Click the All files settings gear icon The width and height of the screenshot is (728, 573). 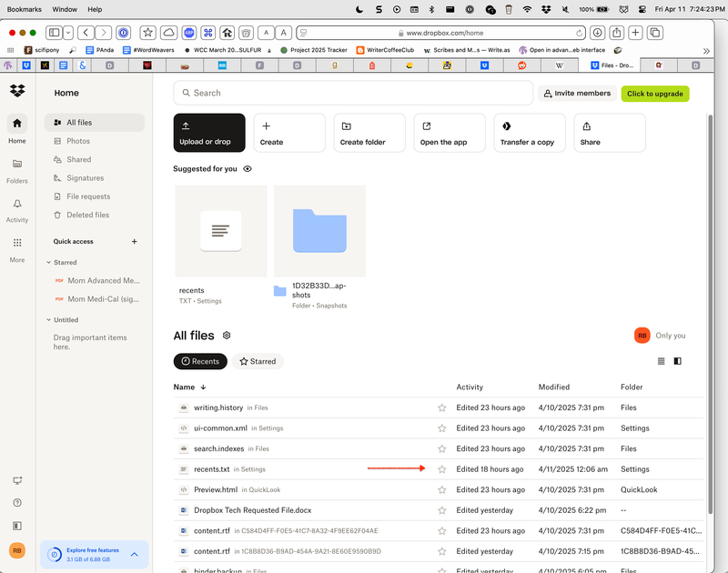[227, 336]
